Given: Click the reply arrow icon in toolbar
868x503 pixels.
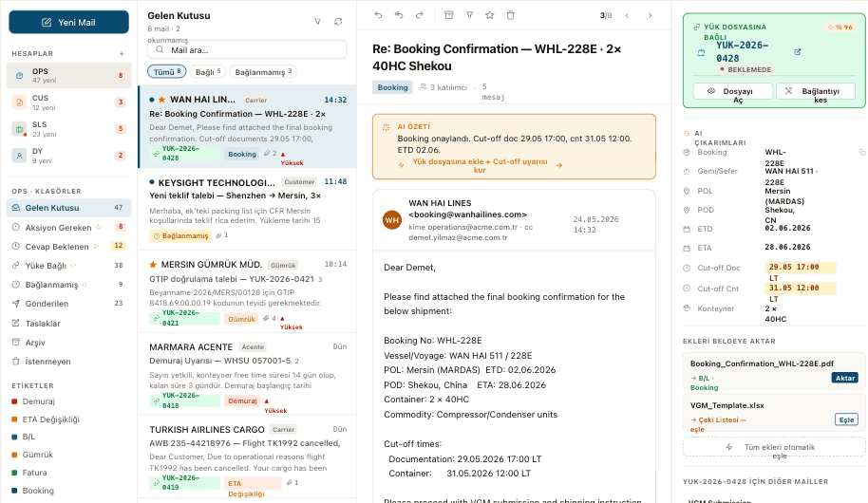Looking at the screenshot, I should pos(378,15).
